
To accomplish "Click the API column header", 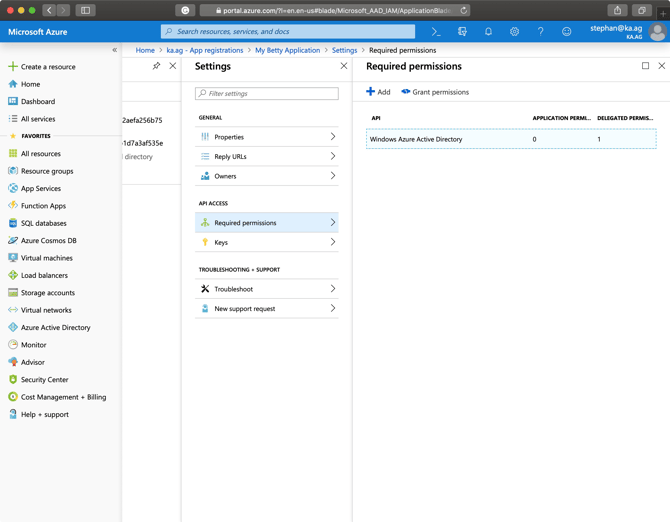I will pos(376,118).
